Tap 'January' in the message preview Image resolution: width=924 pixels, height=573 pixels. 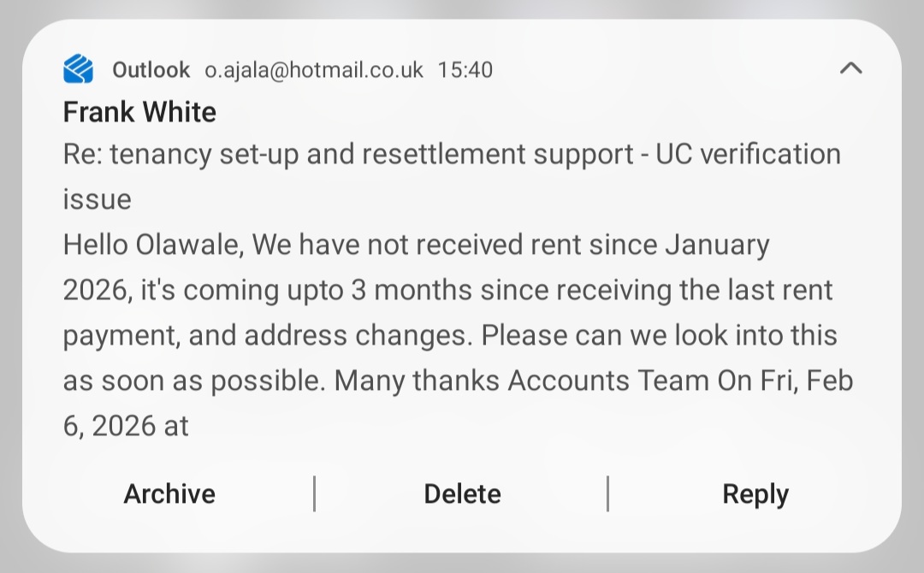(x=716, y=245)
